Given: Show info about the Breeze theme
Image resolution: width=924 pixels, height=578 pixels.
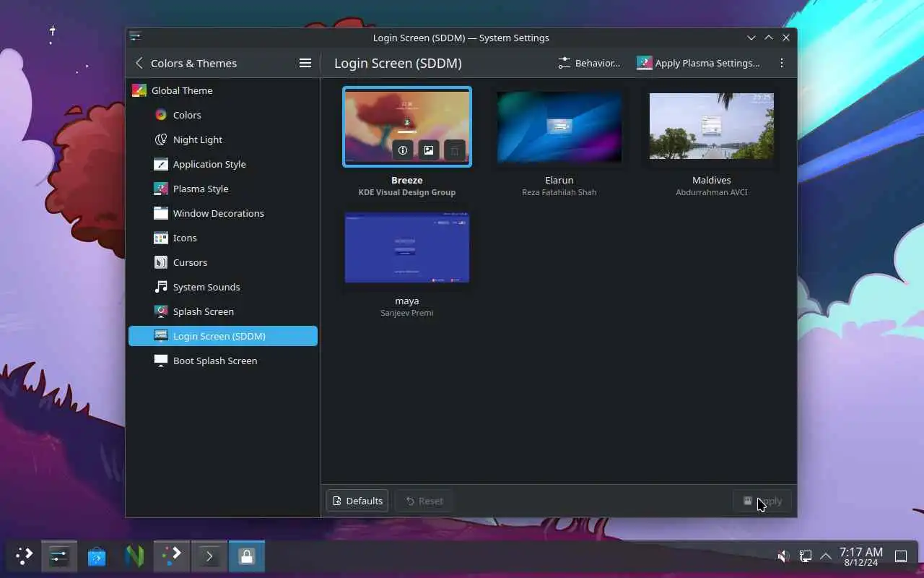Looking at the screenshot, I should click(403, 150).
